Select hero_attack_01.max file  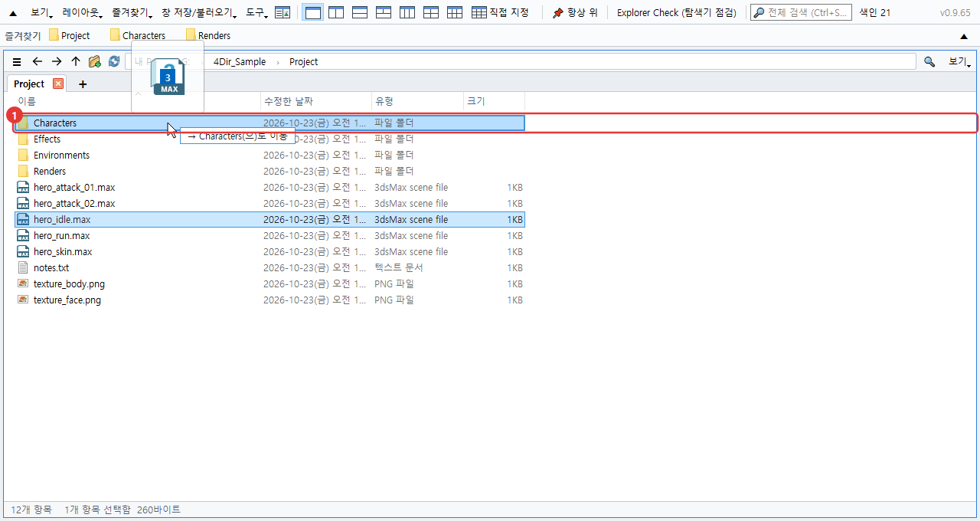click(269, 188)
